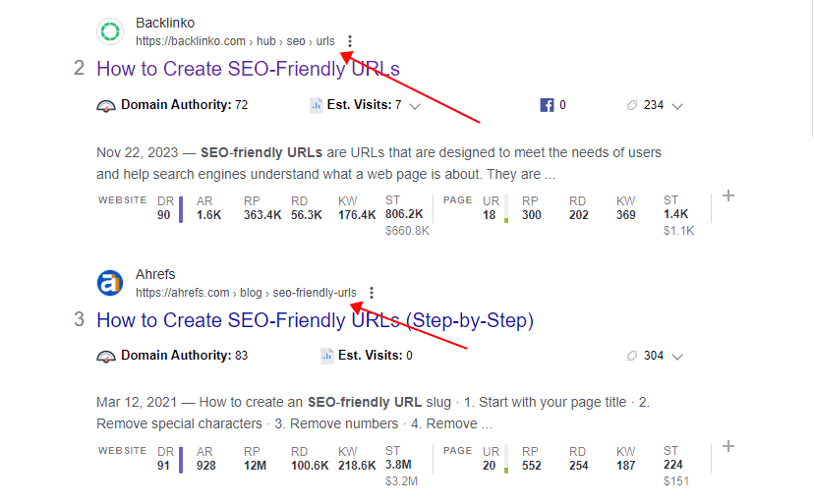Open the Ahrefs "(Step-by-Step)" result title
Screen dimensions: 814x504
coord(316,320)
